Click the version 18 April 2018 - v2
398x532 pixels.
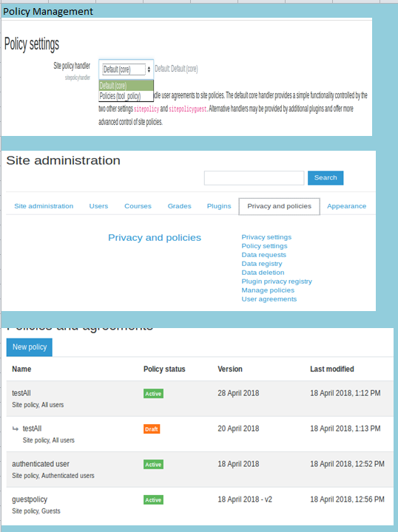pyautogui.click(x=245, y=499)
